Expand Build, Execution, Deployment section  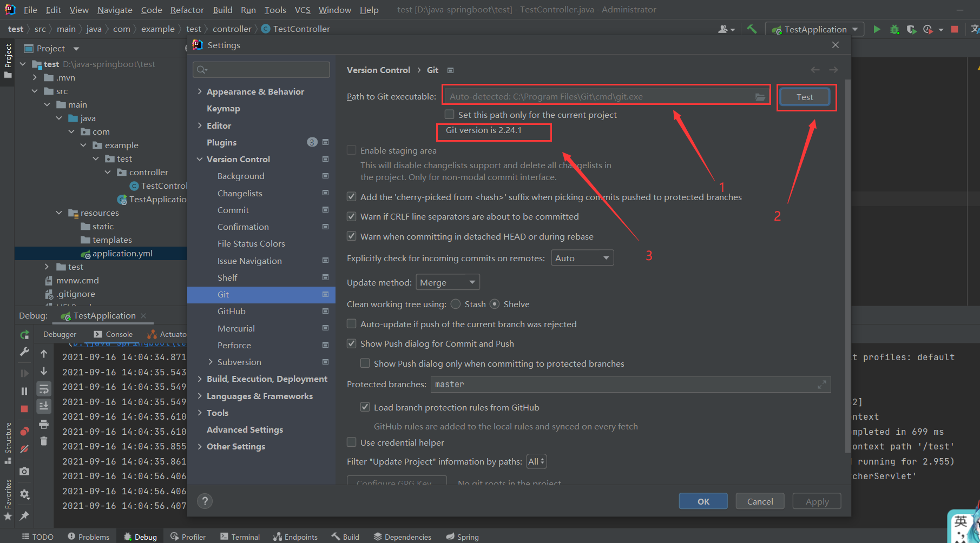[200, 379]
